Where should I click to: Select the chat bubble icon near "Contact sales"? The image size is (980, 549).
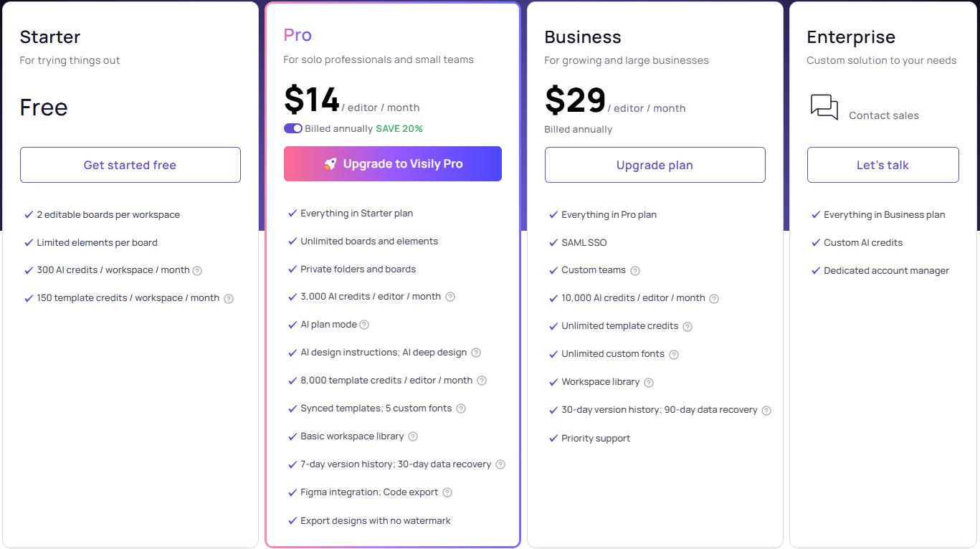coord(824,108)
